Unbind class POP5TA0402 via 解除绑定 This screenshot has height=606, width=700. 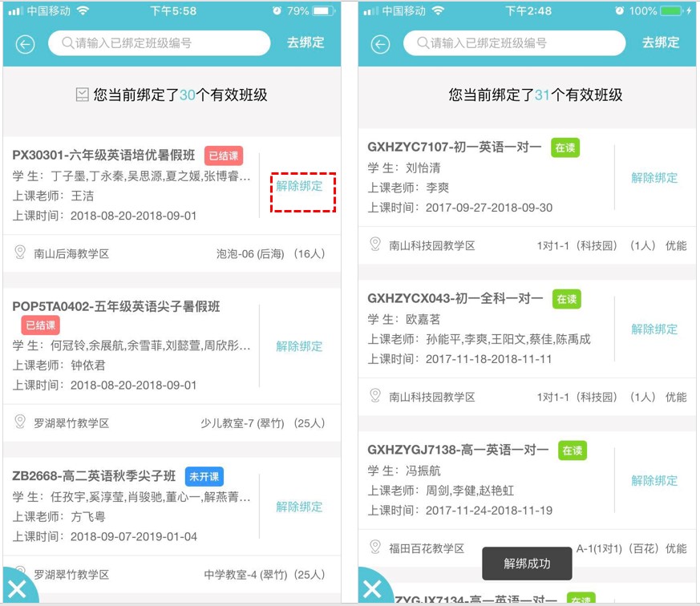[x=299, y=346]
